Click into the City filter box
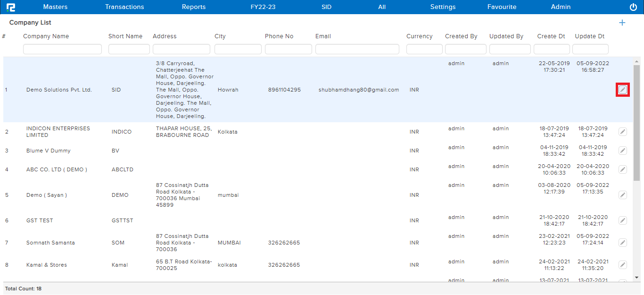644x295 pixels. [238, 49]
